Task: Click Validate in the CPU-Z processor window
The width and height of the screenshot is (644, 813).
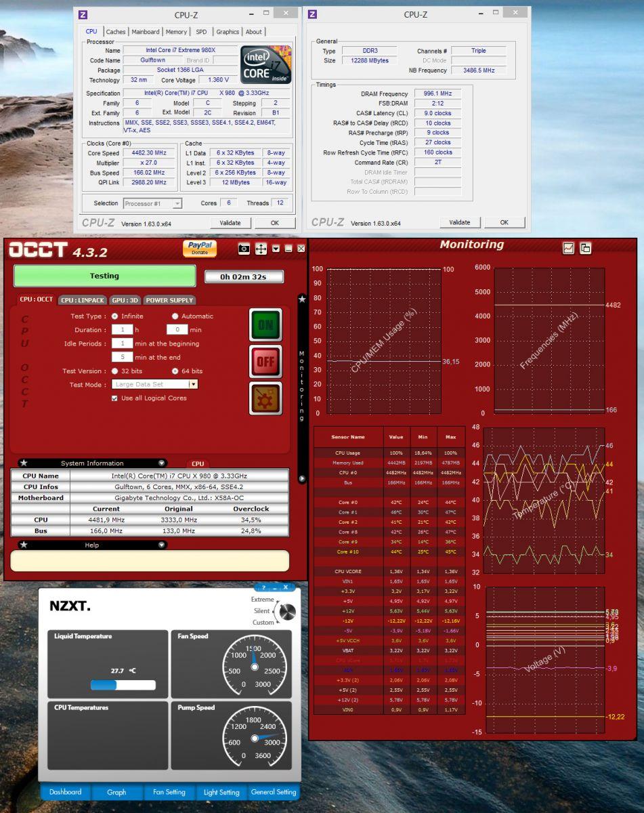Action: click(230, 223)
